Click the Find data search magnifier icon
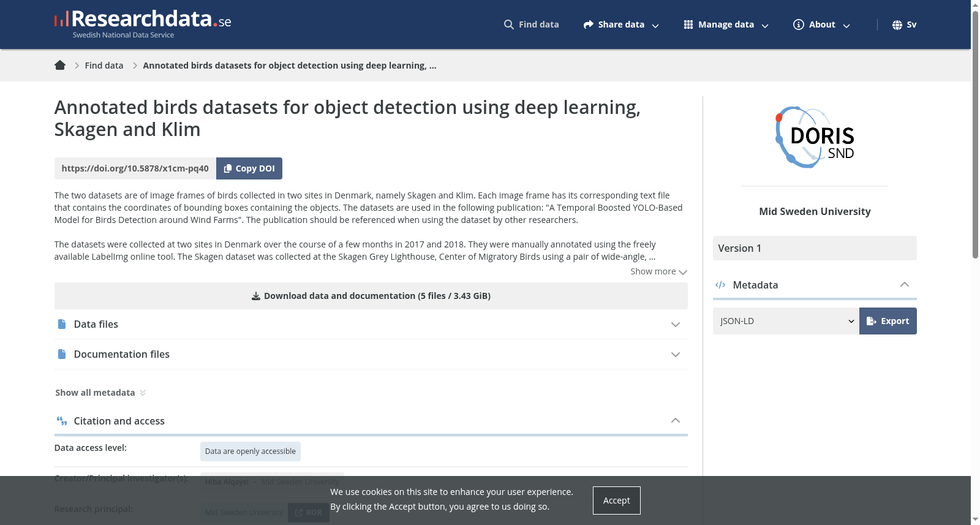980x525 pixels. click(508, 25)
